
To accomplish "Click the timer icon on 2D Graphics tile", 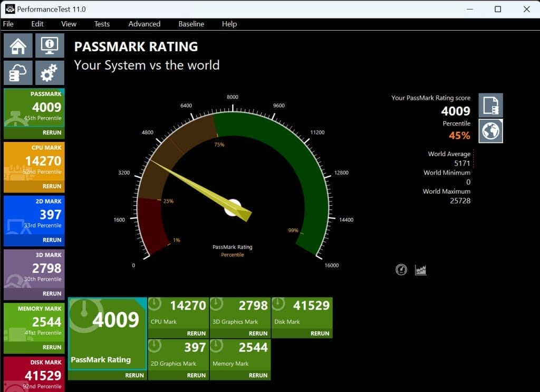I will tap(155, 346).
